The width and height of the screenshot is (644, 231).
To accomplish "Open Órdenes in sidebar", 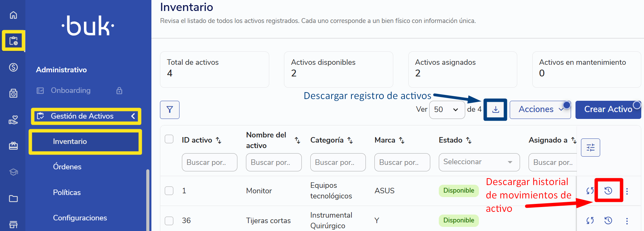I will [x=67, y=167].
